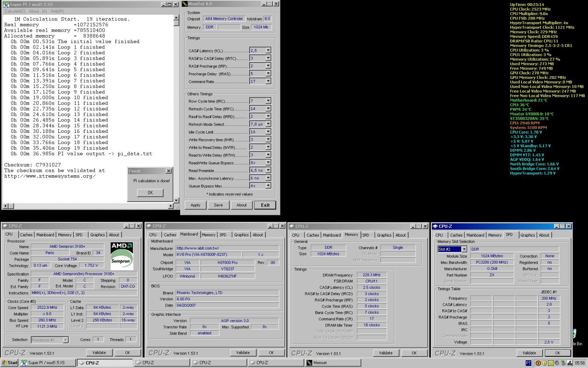Viewport: 588px width, 368px height.
Task: Click the About button in MemSet
Action: (241, 205)
